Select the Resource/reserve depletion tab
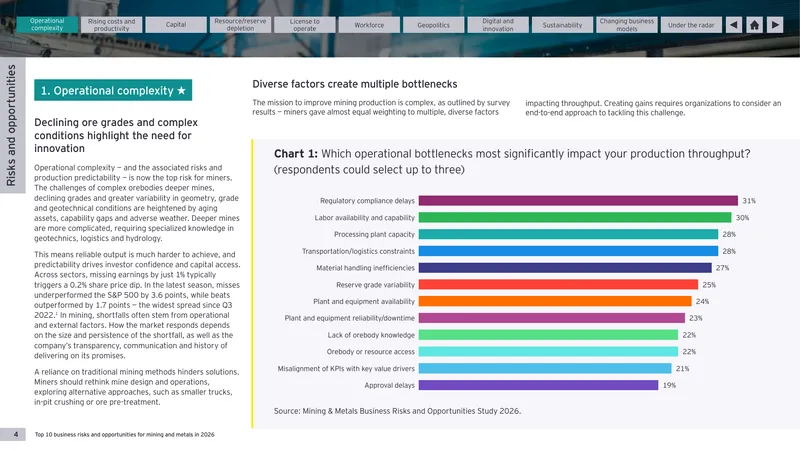 pos(240,24)
